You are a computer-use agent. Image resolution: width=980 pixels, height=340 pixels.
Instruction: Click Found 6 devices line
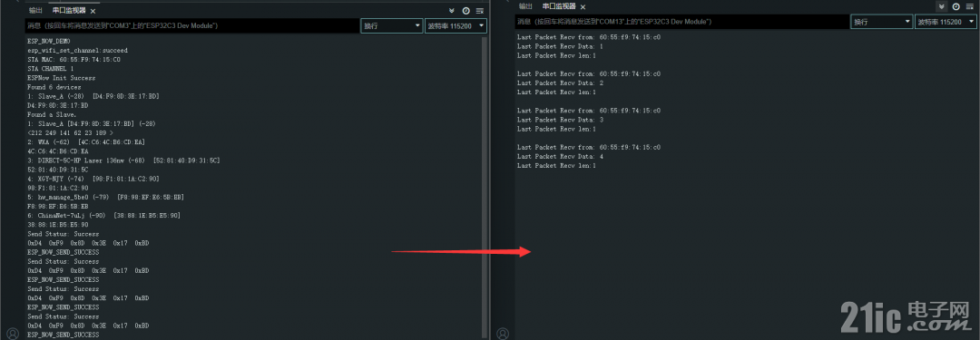[54, 87]
